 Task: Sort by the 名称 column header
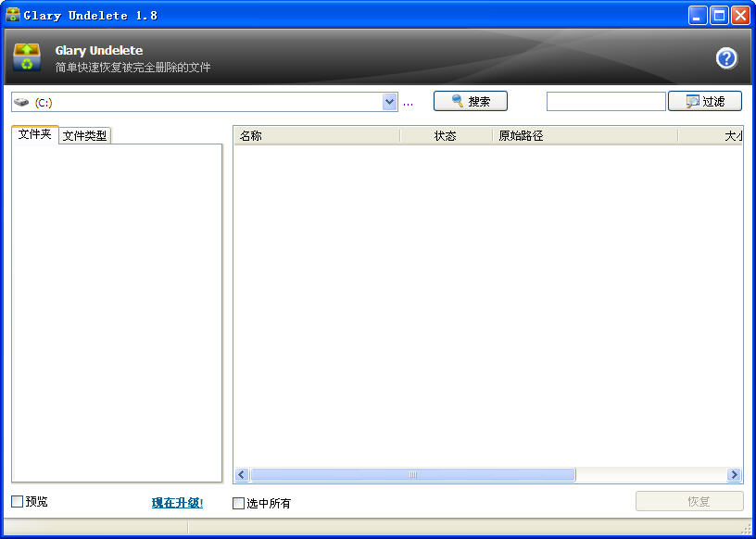pos(317,136)
